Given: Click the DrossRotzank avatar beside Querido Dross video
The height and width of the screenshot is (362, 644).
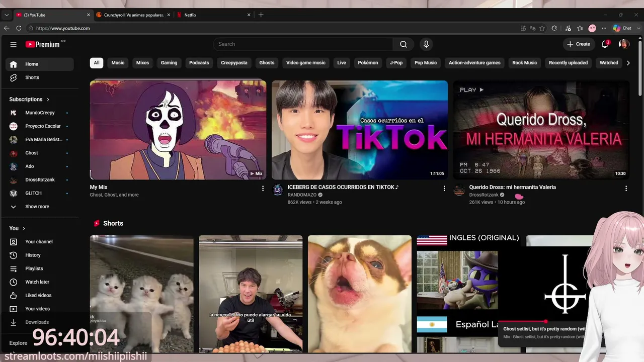Looking at the screenshot, I should click(x=459, y=190).
